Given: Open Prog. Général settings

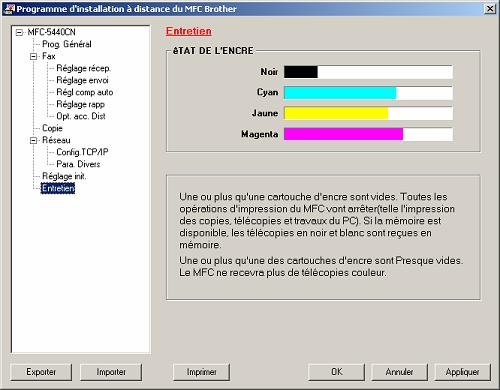Looking at the screenshot, I should click(67, 44).
